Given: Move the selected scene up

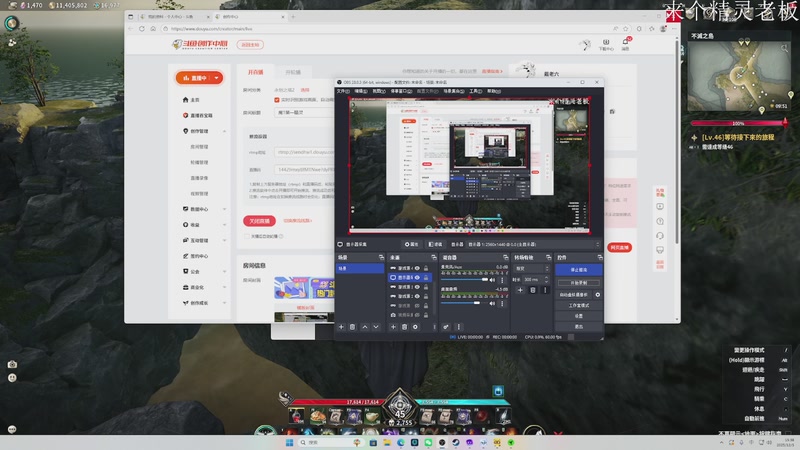Looking at the screenshot, I should point(364,327).
